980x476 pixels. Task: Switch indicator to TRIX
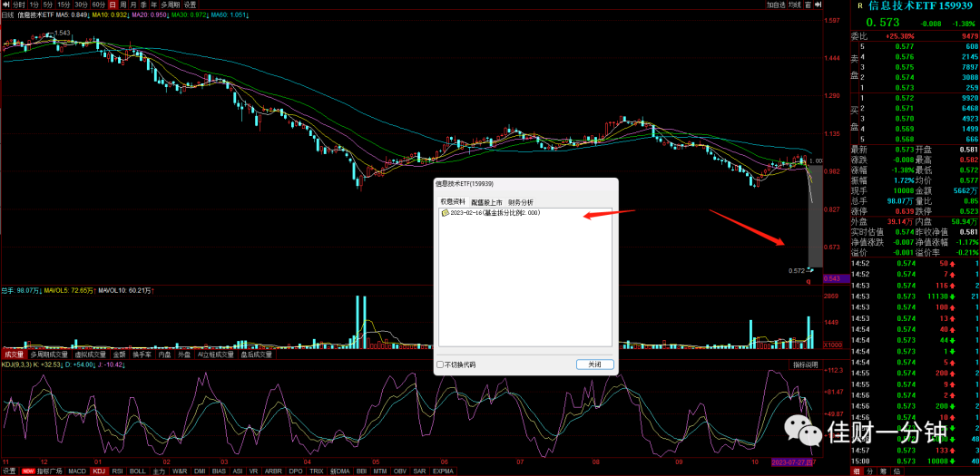(317, 471)
